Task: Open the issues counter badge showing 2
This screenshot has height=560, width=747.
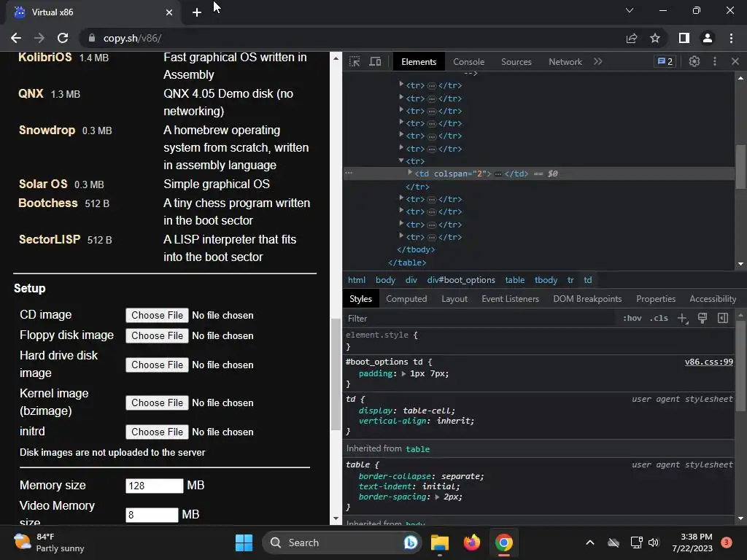Action: tap(665, 61)
